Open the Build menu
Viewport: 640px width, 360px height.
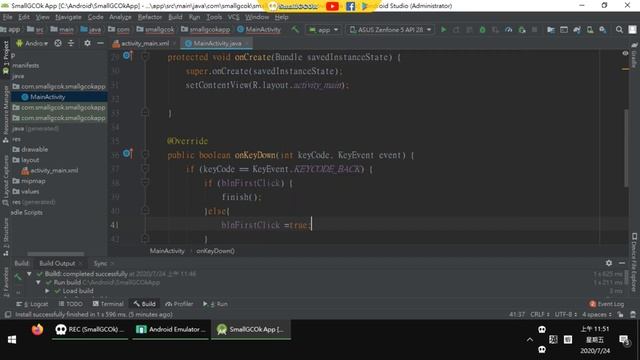pos(175,17)
